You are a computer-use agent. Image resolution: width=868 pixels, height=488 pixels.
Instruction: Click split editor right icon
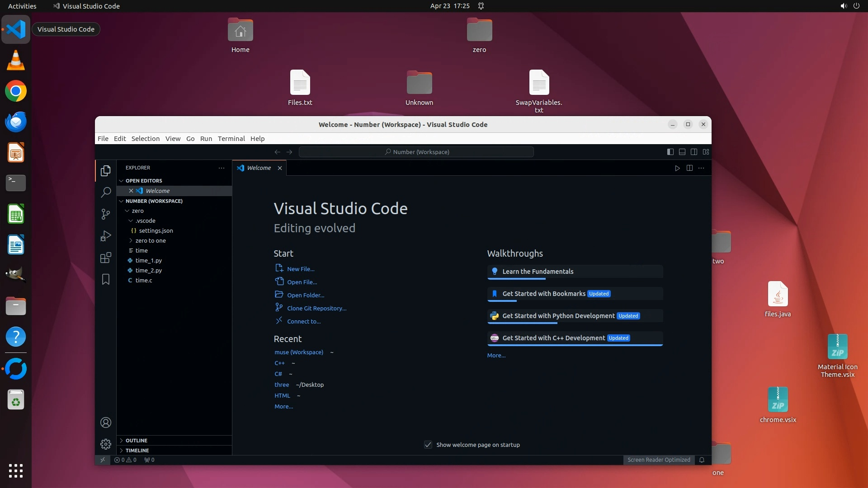tap(689, 168)
